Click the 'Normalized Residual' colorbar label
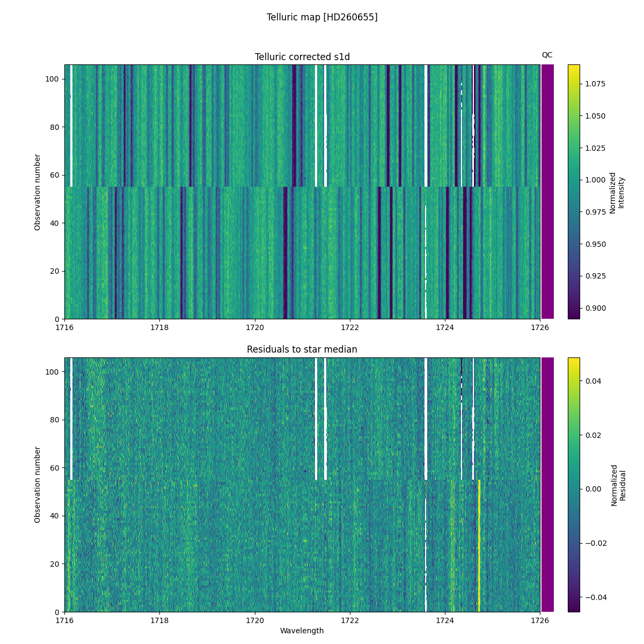This screenshot has width=644, height=644. coord(618,485)
